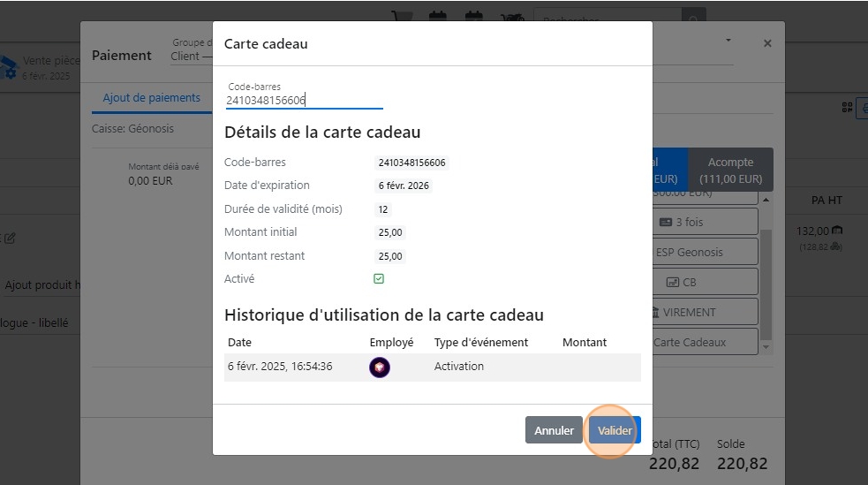Click the Montant column header
868x485 pixels.
pyautogui.click(x=585, y=343)
